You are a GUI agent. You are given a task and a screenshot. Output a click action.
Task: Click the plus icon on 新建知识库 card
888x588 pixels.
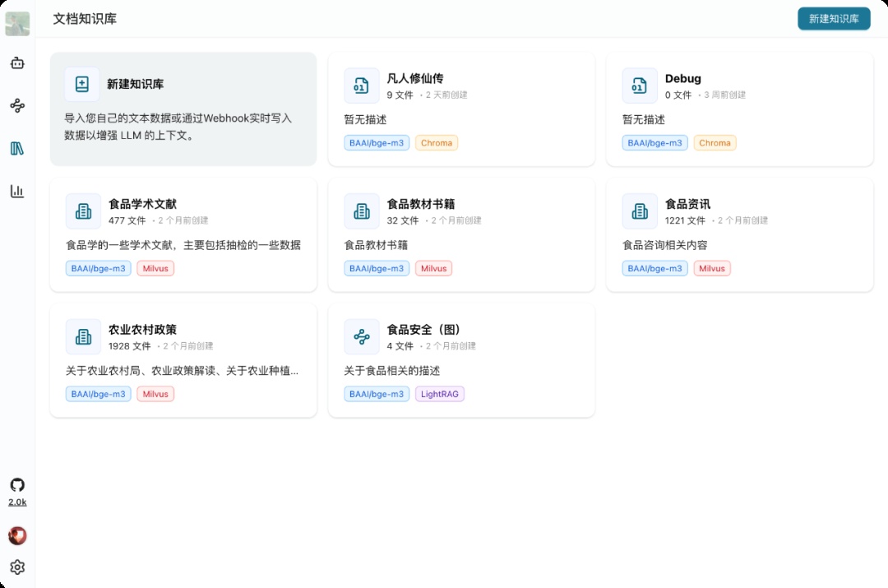click(81, 83)
